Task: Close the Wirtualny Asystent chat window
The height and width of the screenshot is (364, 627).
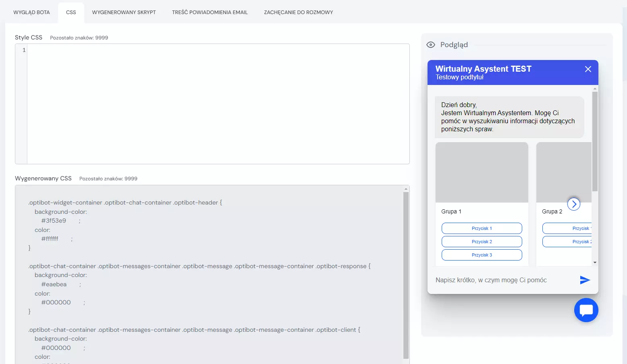Action: [588, 69]
